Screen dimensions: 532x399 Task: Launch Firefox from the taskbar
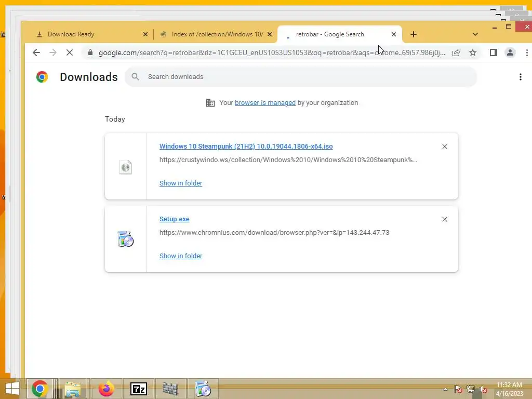click(106, 389)
